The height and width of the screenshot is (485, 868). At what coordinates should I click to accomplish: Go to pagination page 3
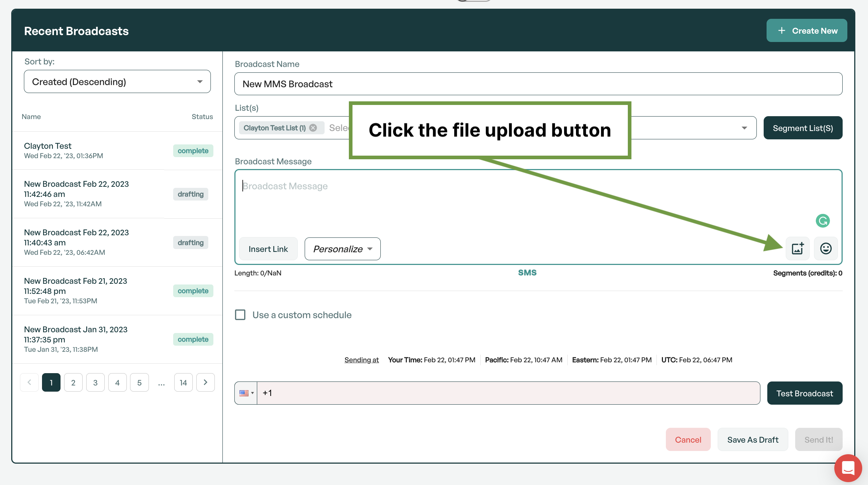[x=95, y=383]
